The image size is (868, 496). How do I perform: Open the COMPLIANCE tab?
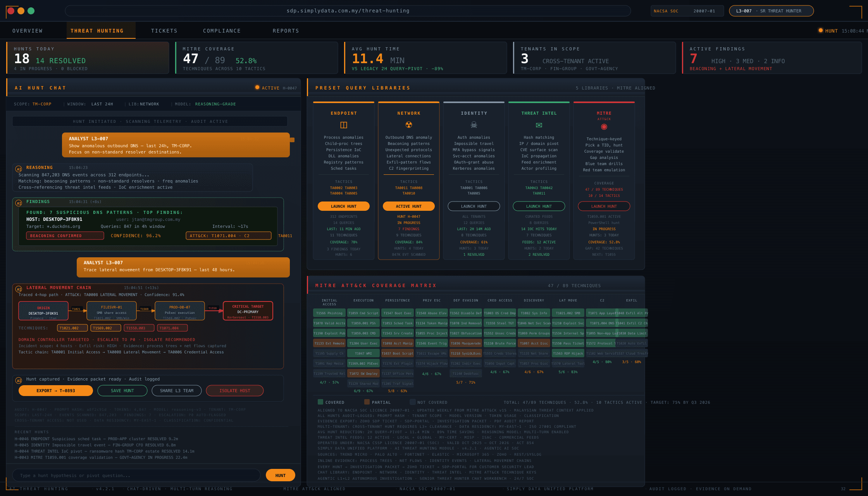[222, 31]
